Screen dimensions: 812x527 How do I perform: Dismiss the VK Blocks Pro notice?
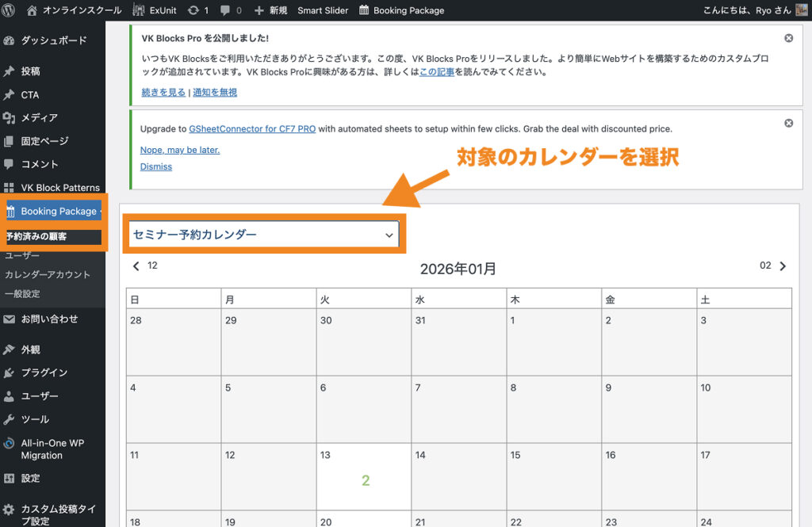click(x=788, y=38)
